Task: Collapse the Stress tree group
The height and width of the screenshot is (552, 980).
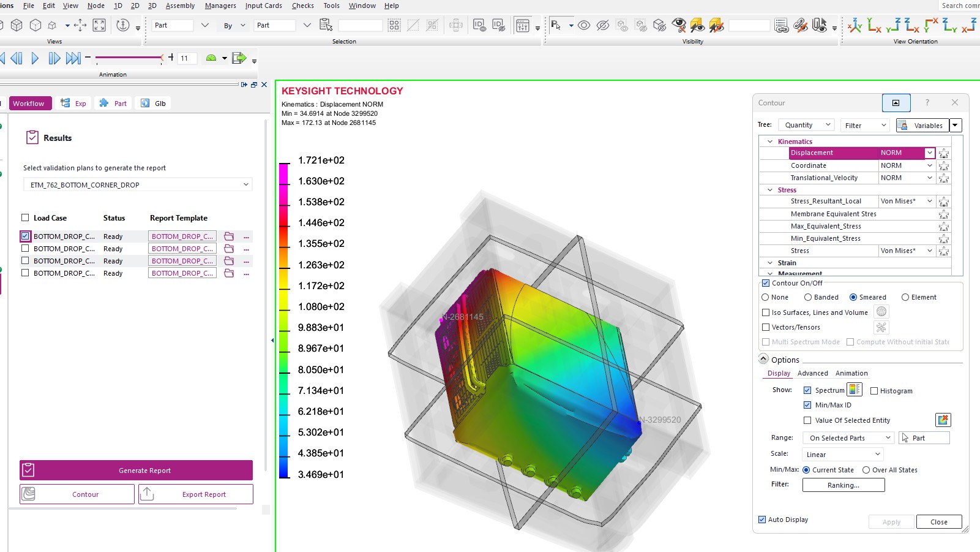Action: (770, 190)
